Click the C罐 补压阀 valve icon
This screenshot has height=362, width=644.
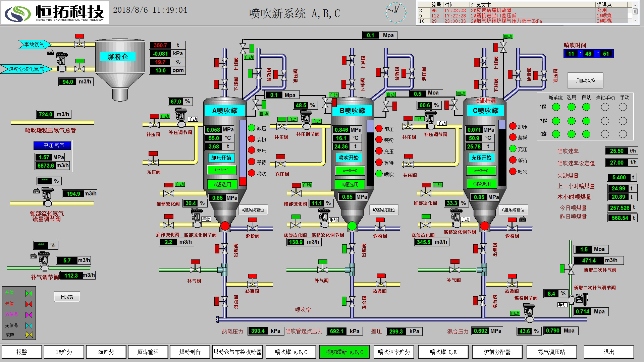pyautogui.click(x=408, y=123)
